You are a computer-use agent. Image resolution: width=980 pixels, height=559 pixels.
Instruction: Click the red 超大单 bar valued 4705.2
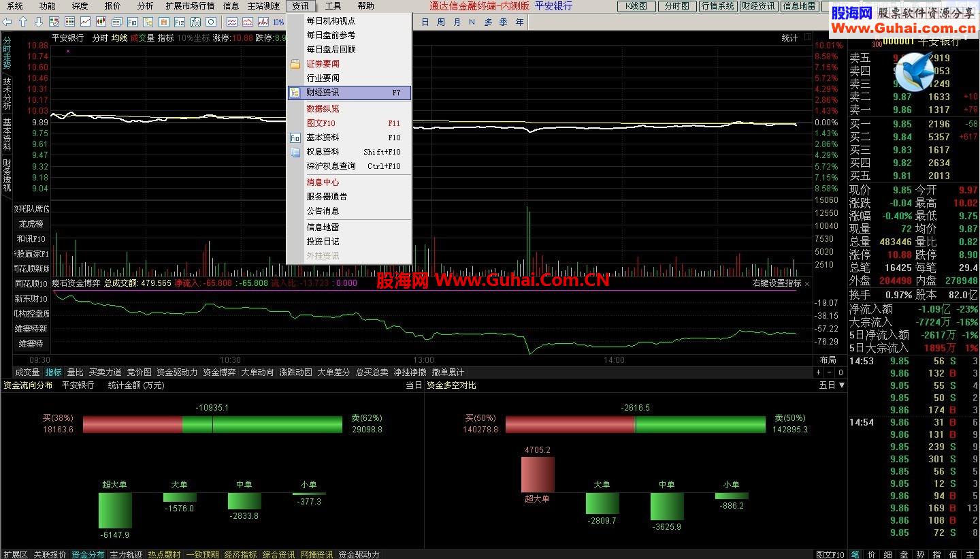[538, 474]
